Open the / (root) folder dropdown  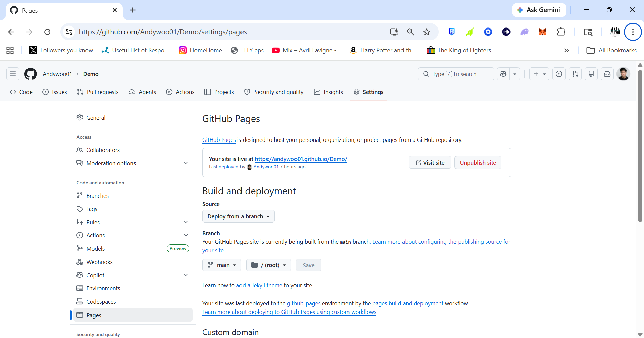269,265
